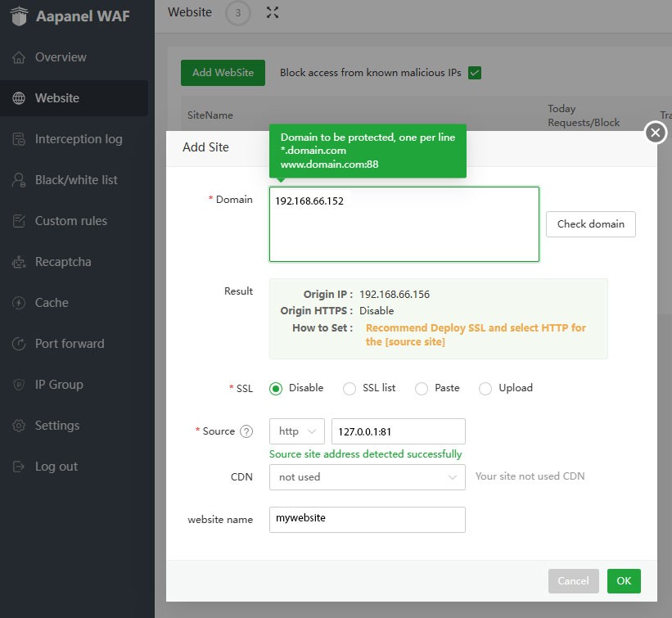Expand the CDN 'not used' dropdown
This screenshot has height=618, width=672.
[367, 477]
